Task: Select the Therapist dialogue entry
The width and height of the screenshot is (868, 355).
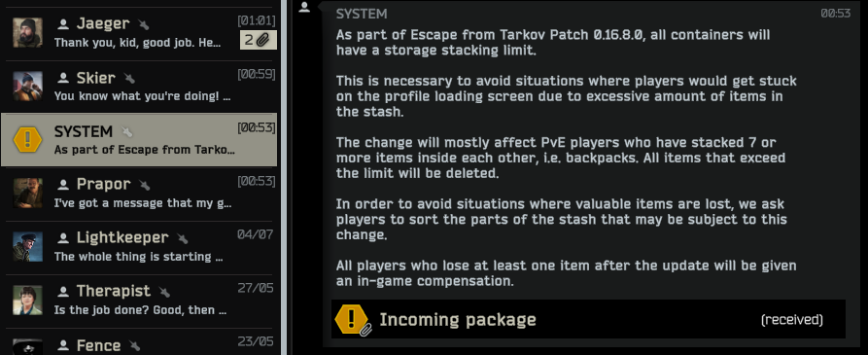Action: pos(140,301)
